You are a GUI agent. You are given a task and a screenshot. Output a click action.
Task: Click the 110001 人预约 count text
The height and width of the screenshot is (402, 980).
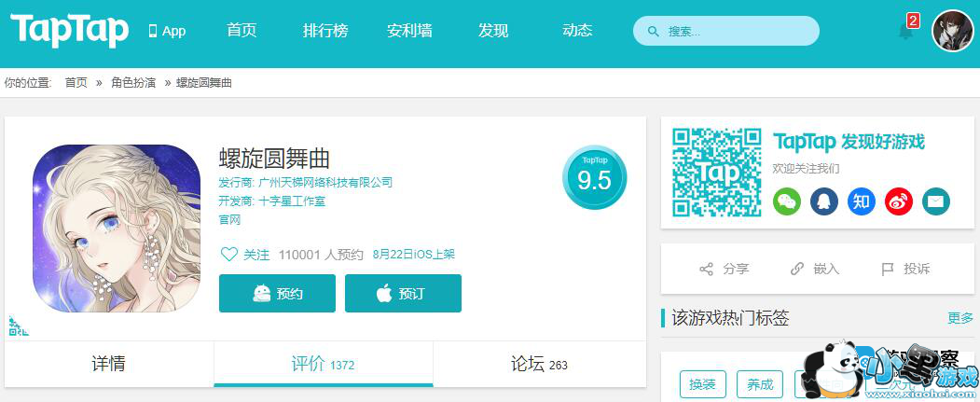click(321, 255)
